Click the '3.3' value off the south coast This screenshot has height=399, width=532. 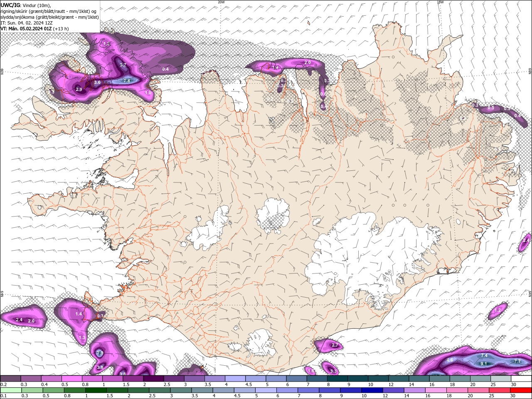(332, 371)
